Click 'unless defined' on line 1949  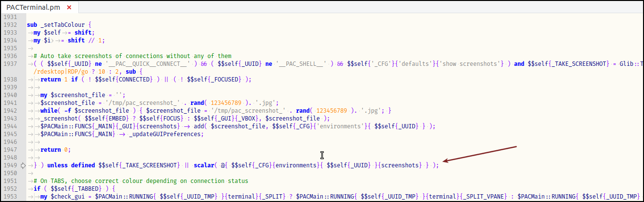pyautogui.click(x=71, y=165)
